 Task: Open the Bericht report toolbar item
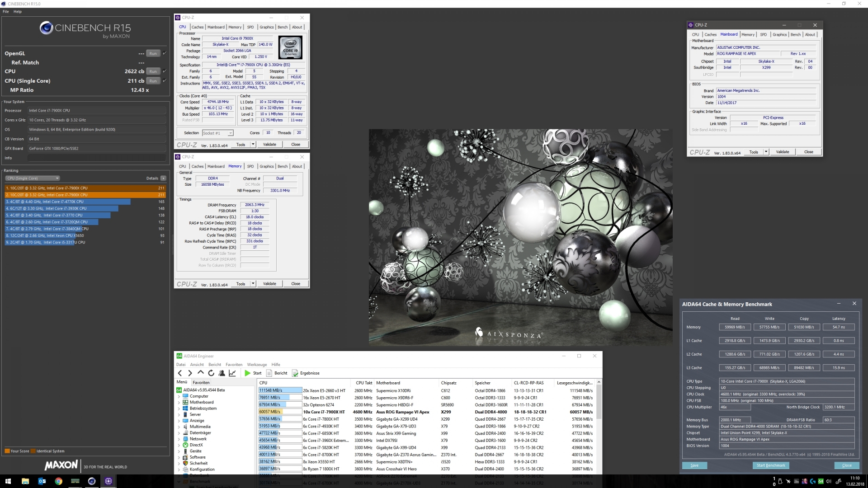click(x=277, y=373)
